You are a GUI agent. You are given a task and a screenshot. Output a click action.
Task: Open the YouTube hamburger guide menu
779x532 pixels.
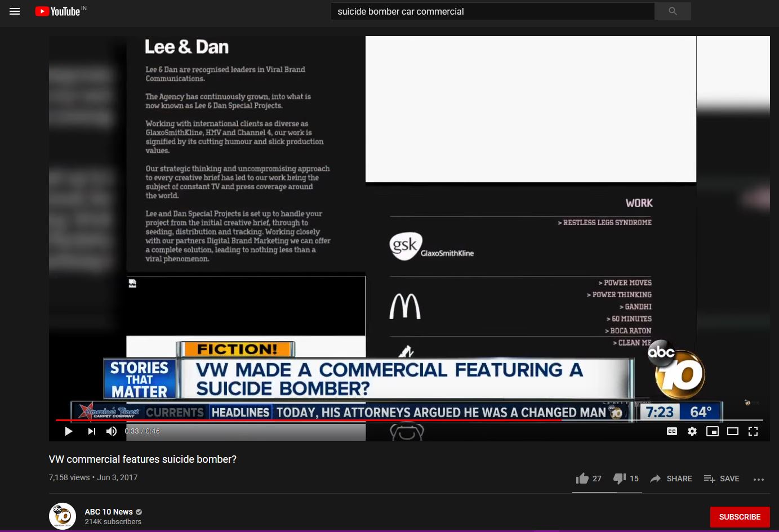point(15,11)
